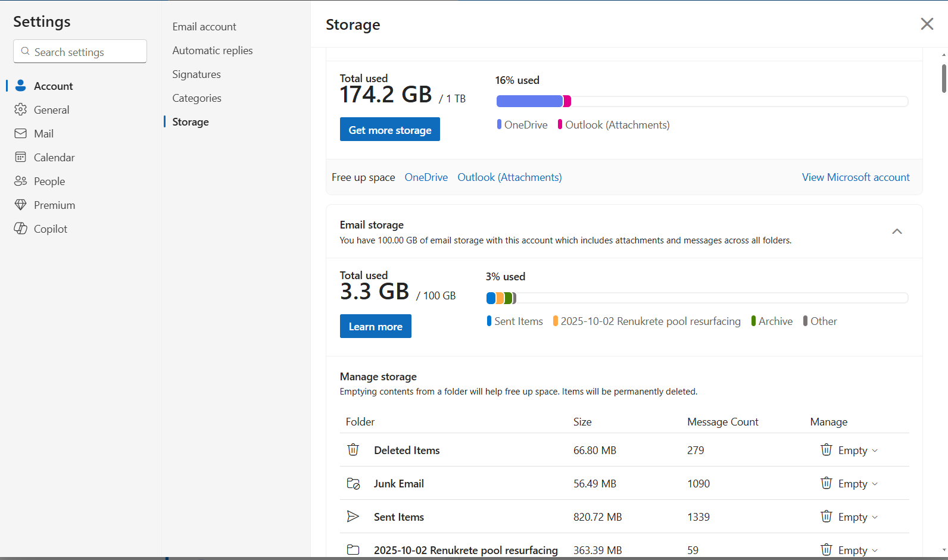The width and height of the screenshot is (948, 560).
Task: Close the Settings dialog
Action: 927,24
